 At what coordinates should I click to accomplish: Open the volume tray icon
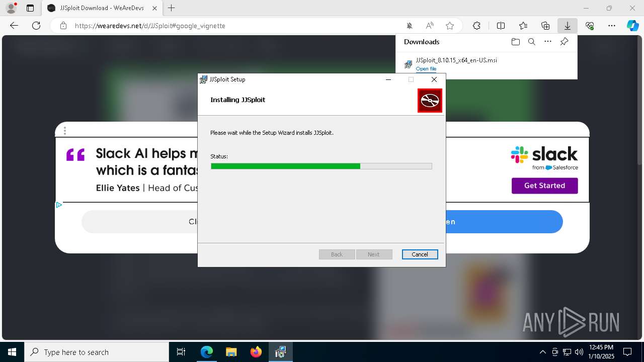579,352
